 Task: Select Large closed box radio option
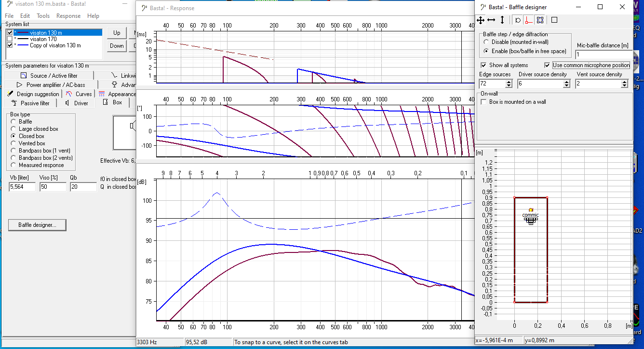tap(13, 129)
